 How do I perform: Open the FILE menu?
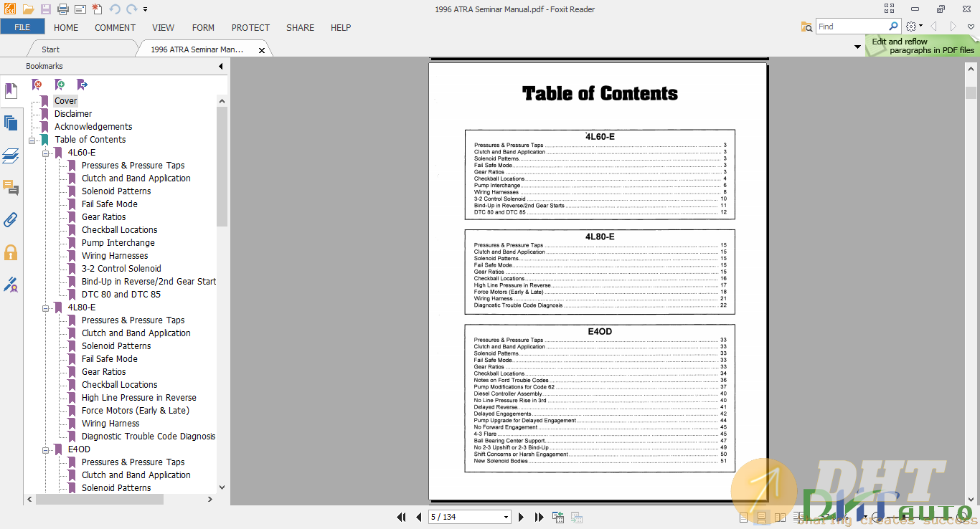pyautogui.click(x=22, y=27)
